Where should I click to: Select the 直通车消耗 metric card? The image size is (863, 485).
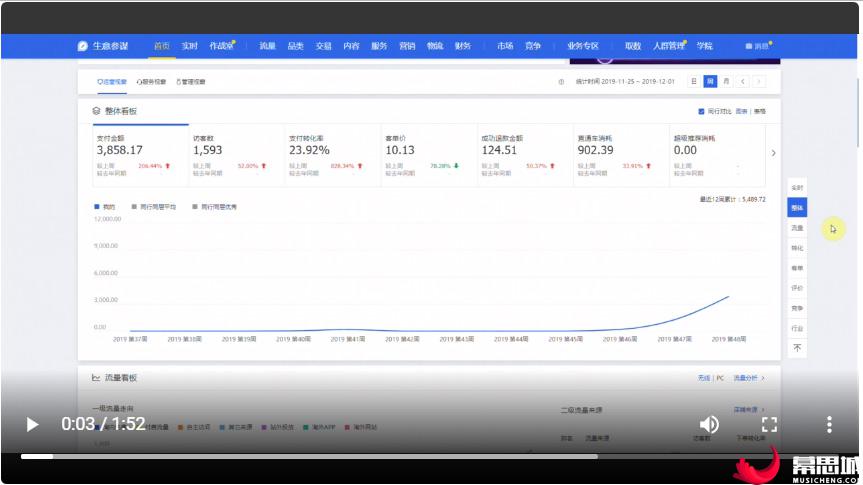pos(621,156)
